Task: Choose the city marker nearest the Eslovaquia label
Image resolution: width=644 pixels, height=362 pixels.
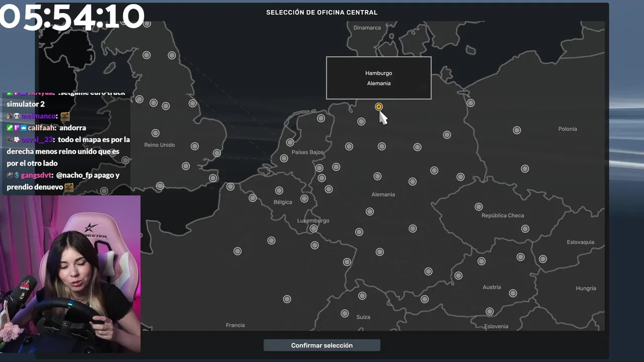Action: pyautogui.click(x=543, y=259)
